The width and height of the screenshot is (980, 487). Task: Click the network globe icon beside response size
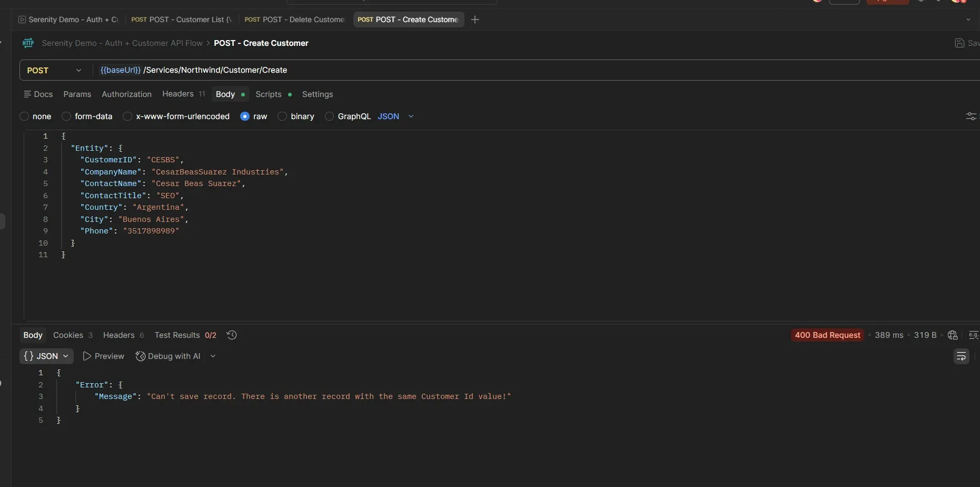click(x=953, y=335)
